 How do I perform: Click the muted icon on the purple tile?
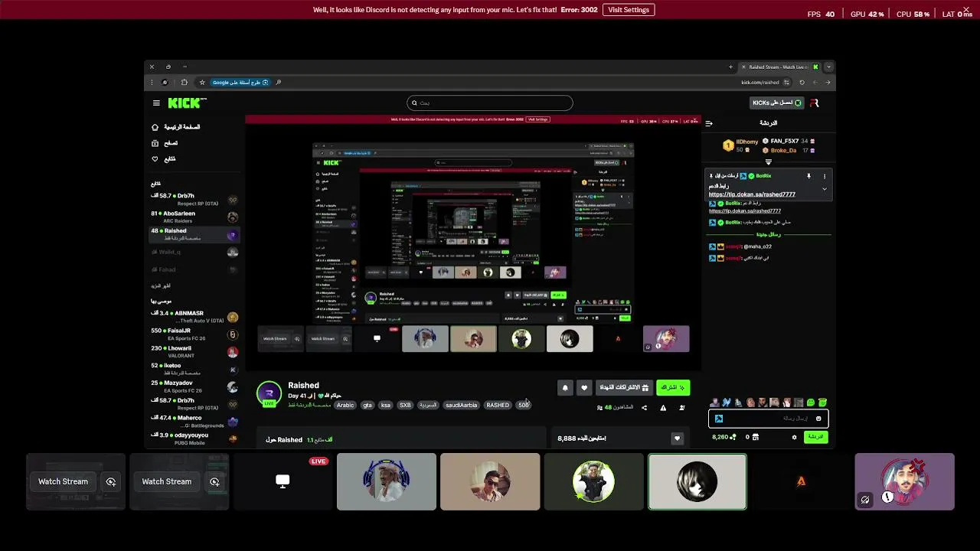[x=865, y=500]
